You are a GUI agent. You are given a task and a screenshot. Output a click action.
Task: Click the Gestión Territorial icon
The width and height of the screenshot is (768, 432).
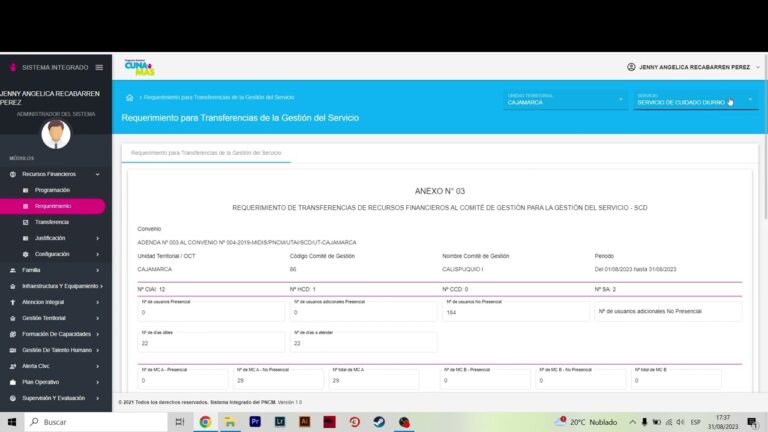[13, 318]
